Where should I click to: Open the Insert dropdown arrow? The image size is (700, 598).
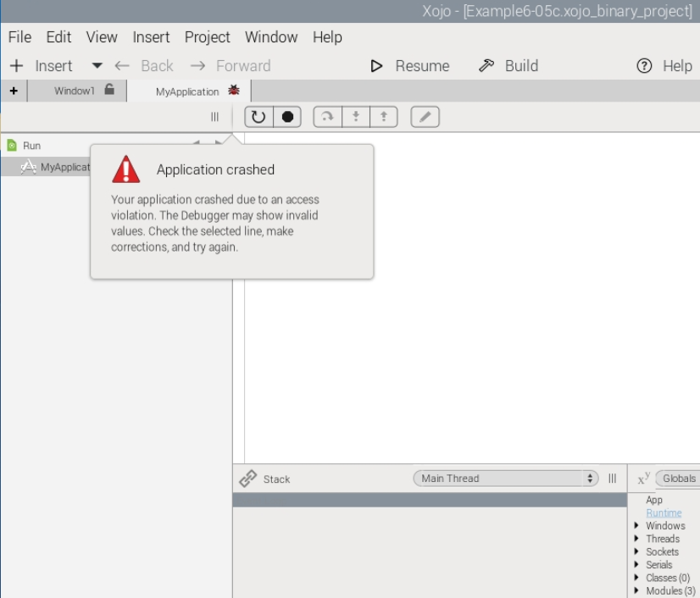(x=97, y=66)
